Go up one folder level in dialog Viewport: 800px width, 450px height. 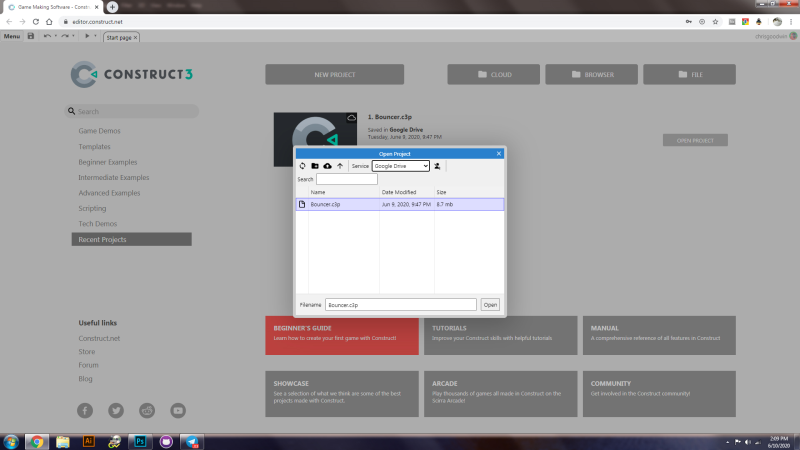tap(340, 166)
